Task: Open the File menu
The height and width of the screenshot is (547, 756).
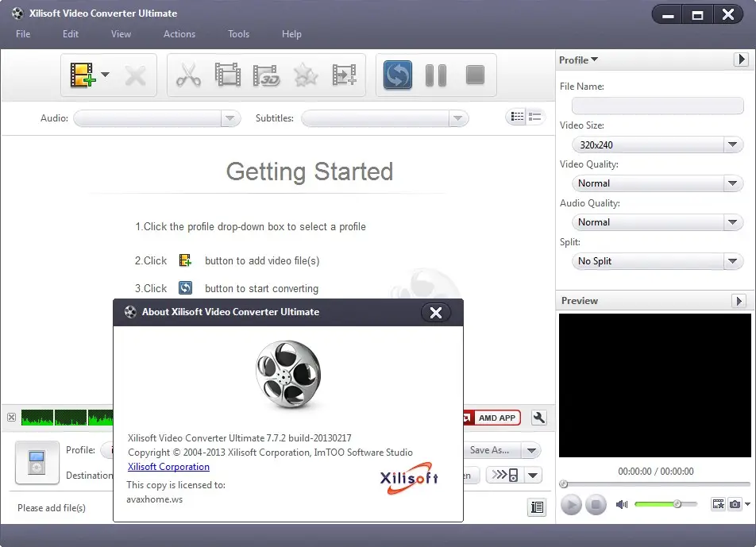Action: pyautogui.click(x=23, y=33)
